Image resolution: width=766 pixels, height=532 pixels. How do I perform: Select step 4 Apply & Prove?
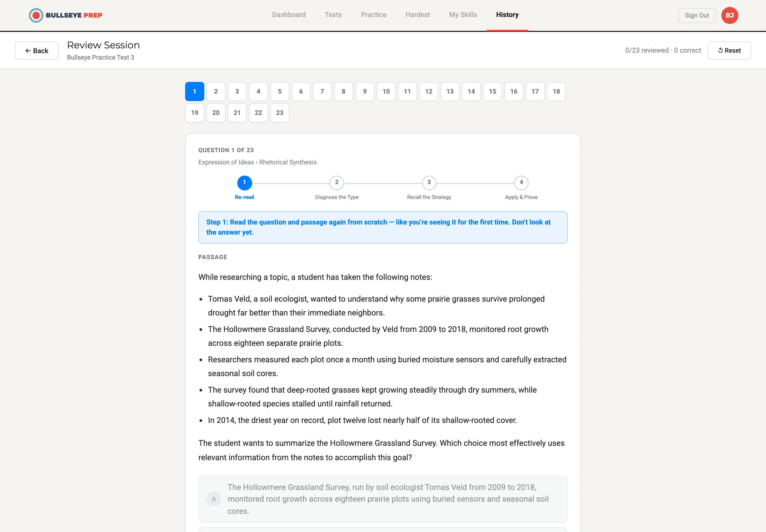coord(521,183)
